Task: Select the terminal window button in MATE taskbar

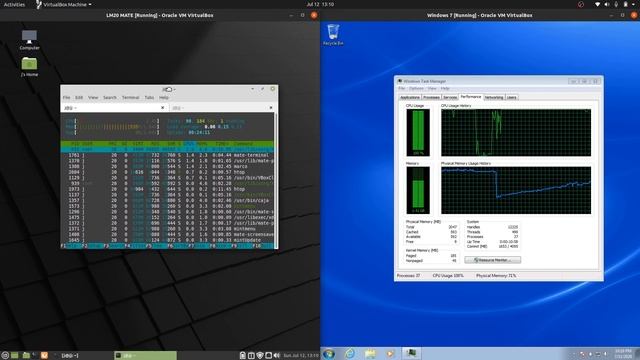Action: point(145,356)
